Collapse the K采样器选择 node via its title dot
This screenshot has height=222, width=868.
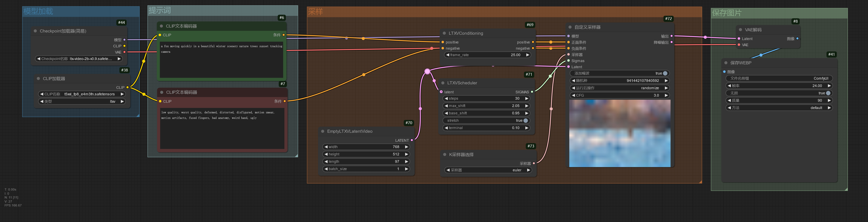pyautogui.click(x=445, y=155)
